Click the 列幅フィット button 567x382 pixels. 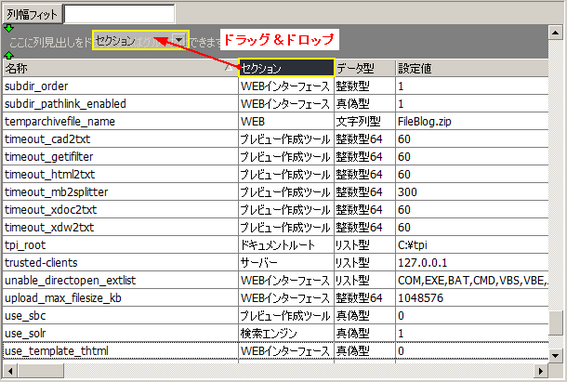pyautogui.click(x=32, y=14)
